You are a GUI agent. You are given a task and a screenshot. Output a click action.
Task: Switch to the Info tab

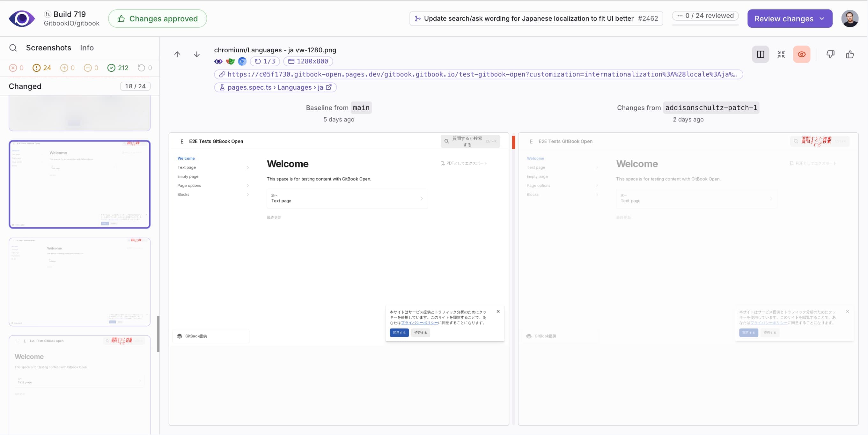click(87, 48)
